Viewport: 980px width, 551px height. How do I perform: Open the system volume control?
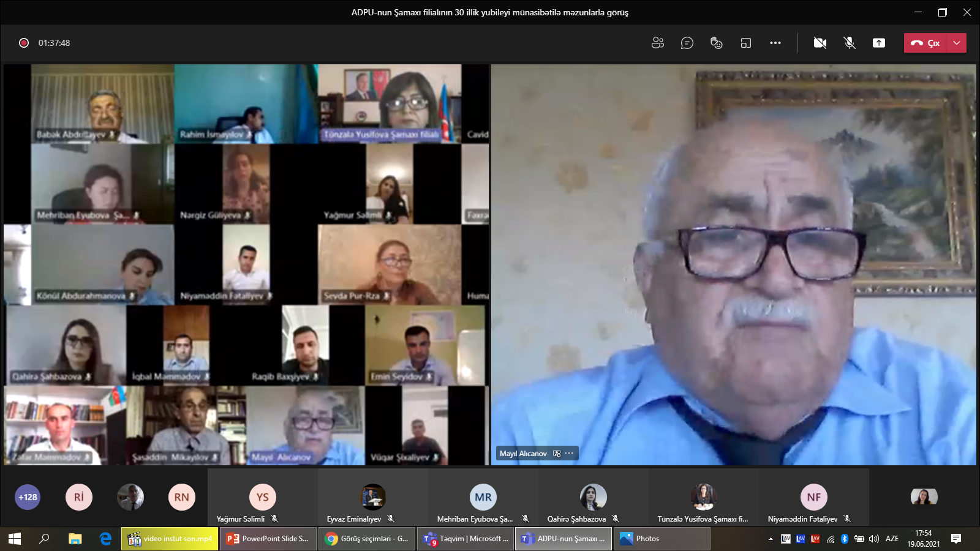click(x=874, y=539)
